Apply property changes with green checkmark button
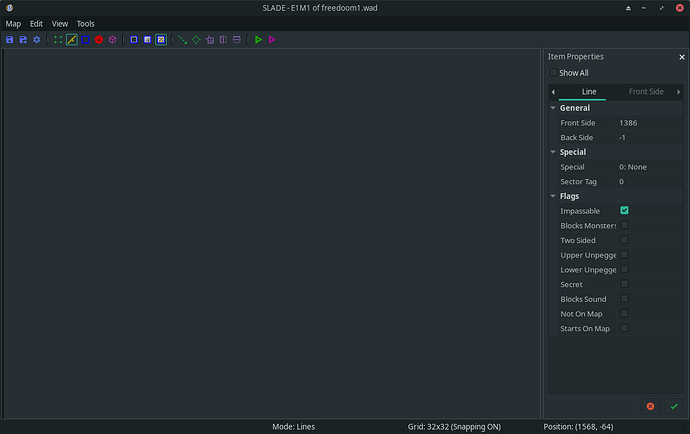 [673, 406]
